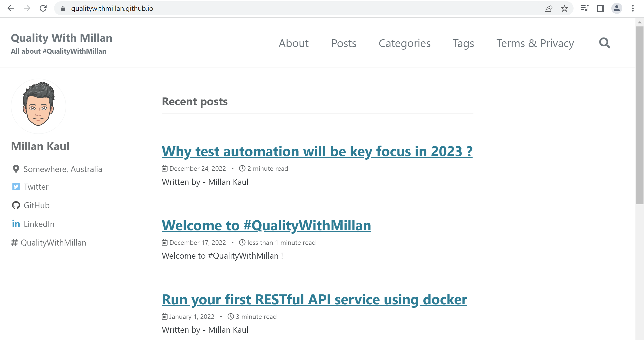Viewport: 644px width, 340px height.
Task: Go to Terms & Privacy page
Action: pos(535,43)
